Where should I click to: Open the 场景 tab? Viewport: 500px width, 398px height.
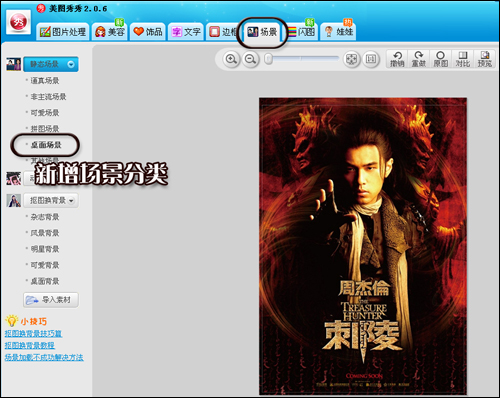[262, 32]
